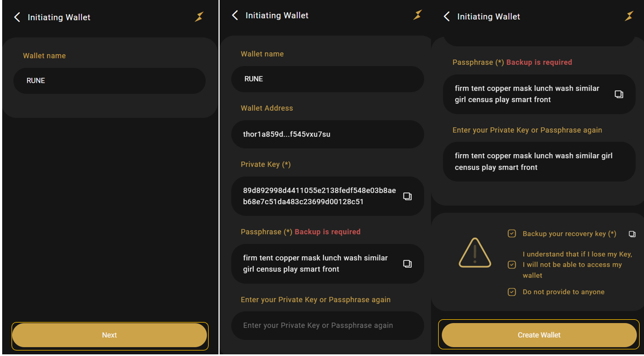Copy the Private Key value
The width and height of the screenshot is (644, 356).
[x=407, y=196]
